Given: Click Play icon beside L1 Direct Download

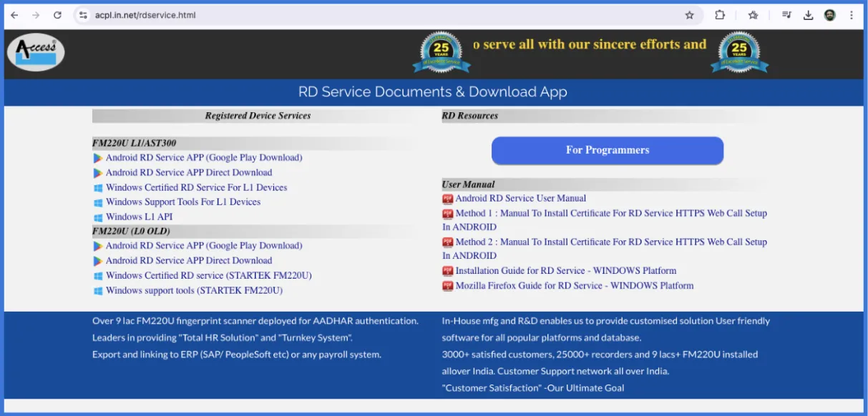Looking at the screenshot, I should click(x=98, y=173).
